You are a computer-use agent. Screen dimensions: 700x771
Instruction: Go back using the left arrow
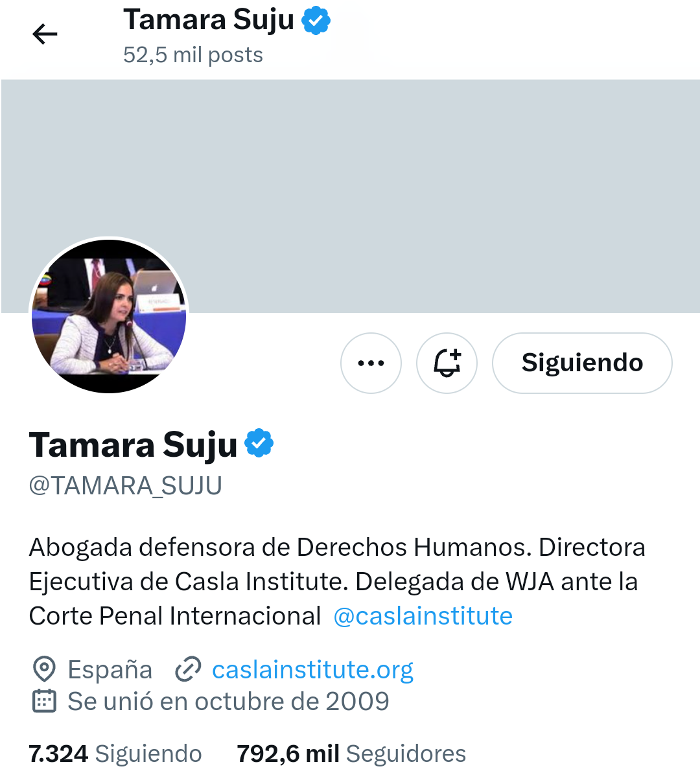tap(45, 34)
